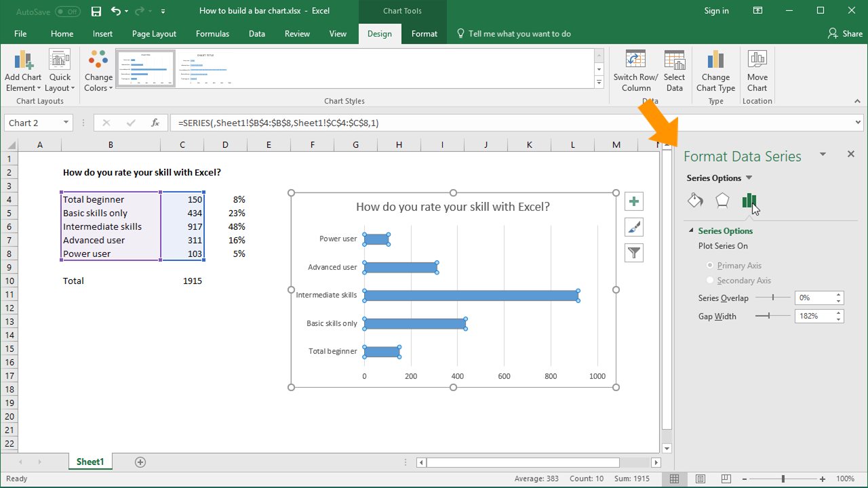Image resolution: width=868 pixels, height=488 pixels.
Task: Add a new worksheet with the plus button
Action: point(140,462)
